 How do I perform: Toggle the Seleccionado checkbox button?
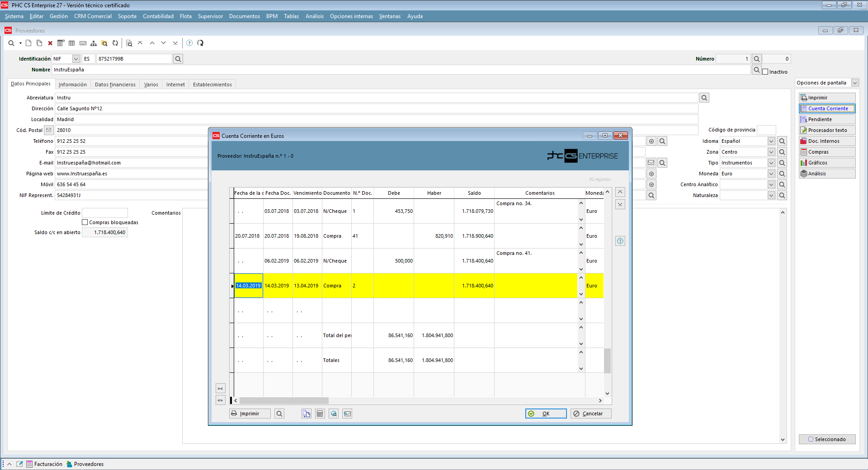click(827, 439)
